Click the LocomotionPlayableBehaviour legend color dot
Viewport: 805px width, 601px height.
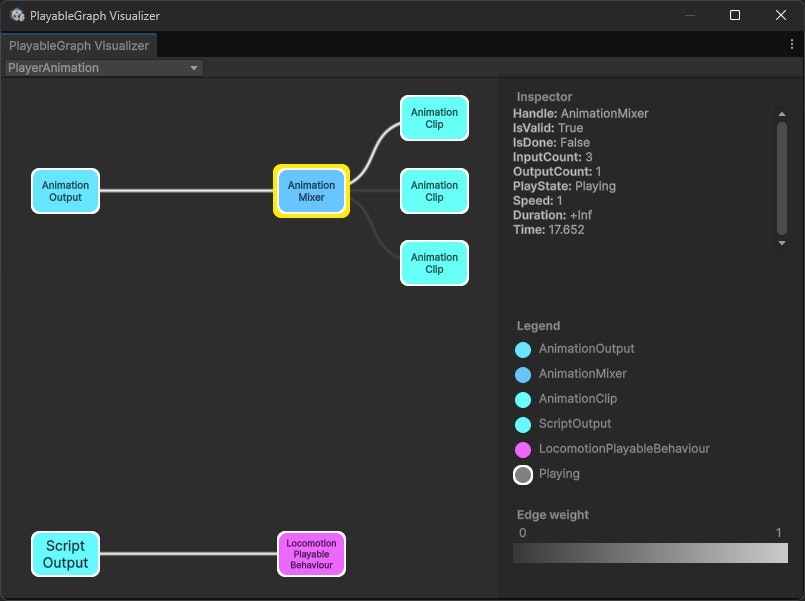522,449
